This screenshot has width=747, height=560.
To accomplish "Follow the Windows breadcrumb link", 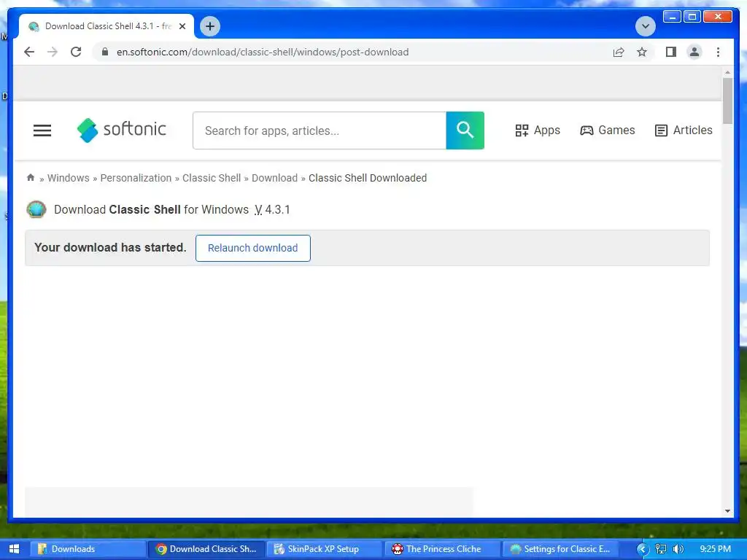I will click(x=68, y=178).
